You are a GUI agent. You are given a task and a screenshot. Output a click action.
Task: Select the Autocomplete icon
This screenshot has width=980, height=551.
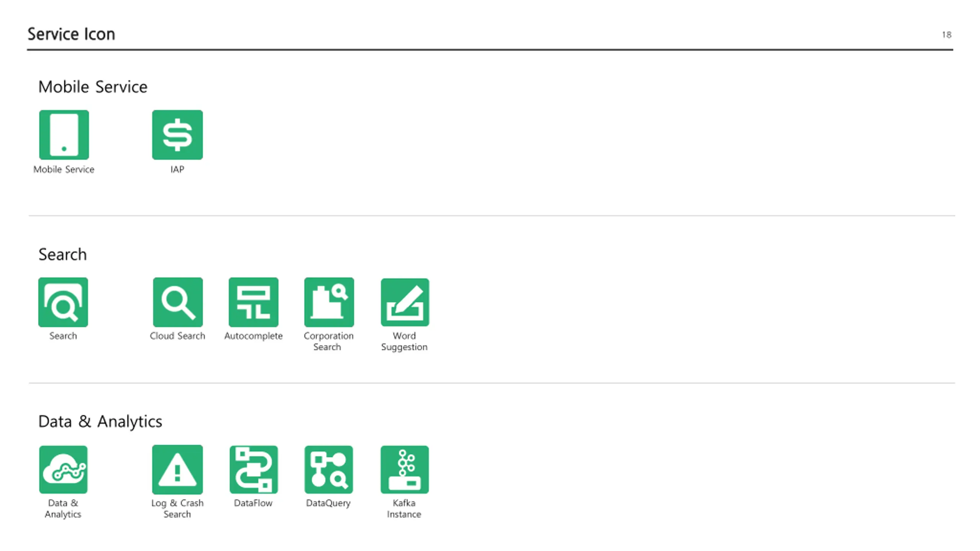(x=253, y=302)
